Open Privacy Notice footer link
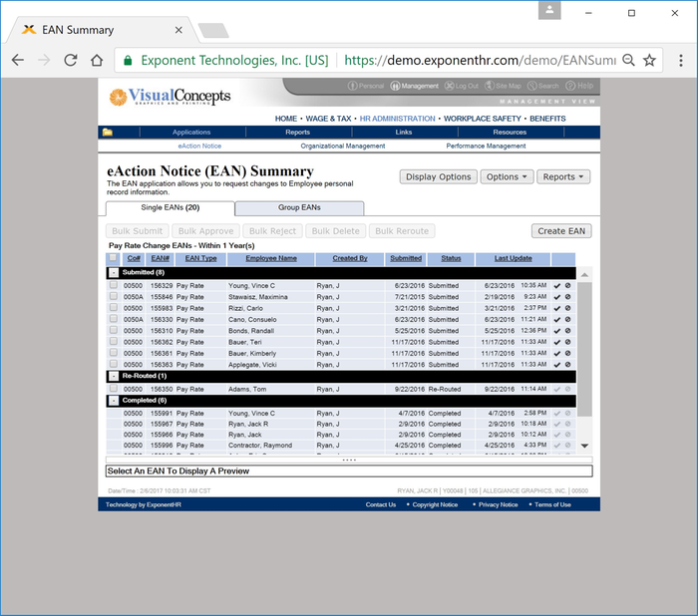698x616 pixels. click(498, 504)
